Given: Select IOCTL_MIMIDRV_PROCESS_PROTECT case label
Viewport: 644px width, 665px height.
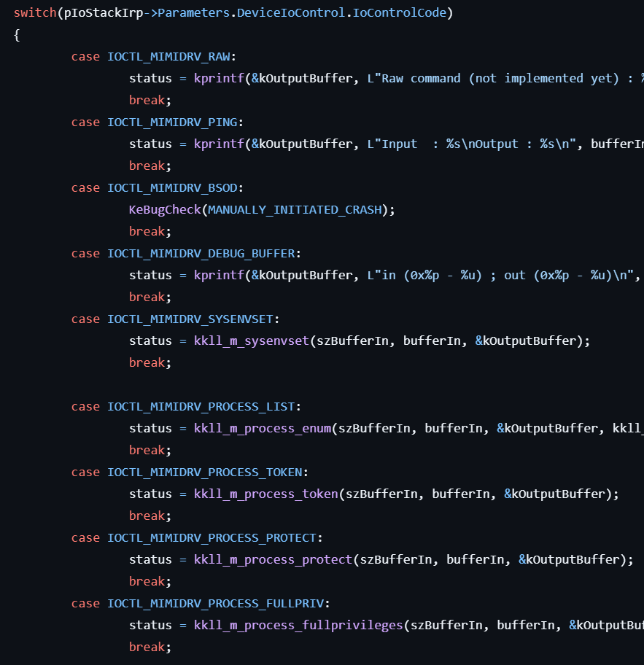Looking at the screenshot, I should pyautogui.click(x=212, y=538).
